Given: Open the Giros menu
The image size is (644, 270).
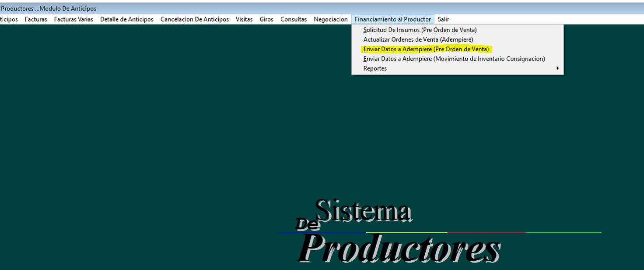Looking at the screenshot, I should (266, 19).
